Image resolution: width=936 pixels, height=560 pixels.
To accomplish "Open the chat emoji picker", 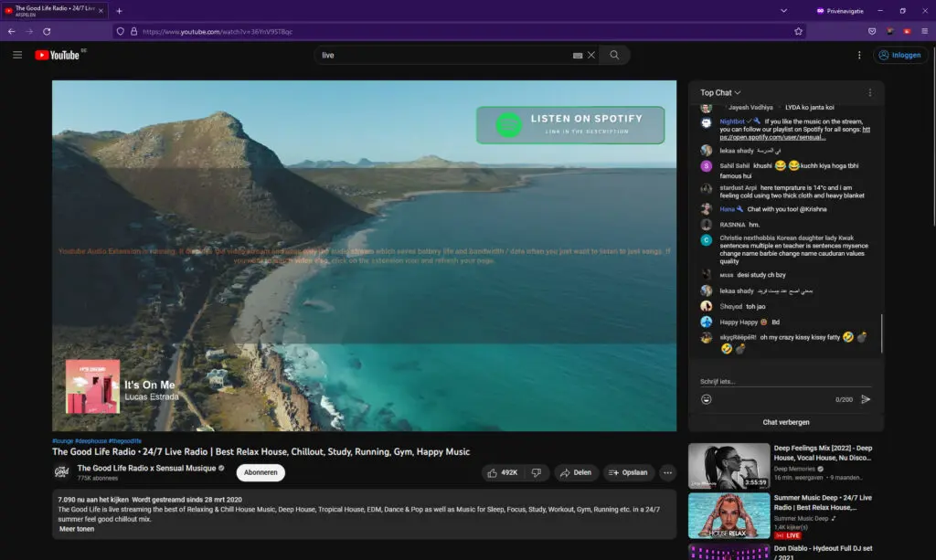I will [707, 399].
